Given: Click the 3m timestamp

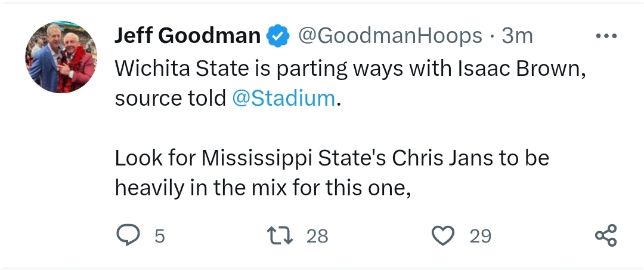Looking at the screenshot, I should (x=517, y=36).
